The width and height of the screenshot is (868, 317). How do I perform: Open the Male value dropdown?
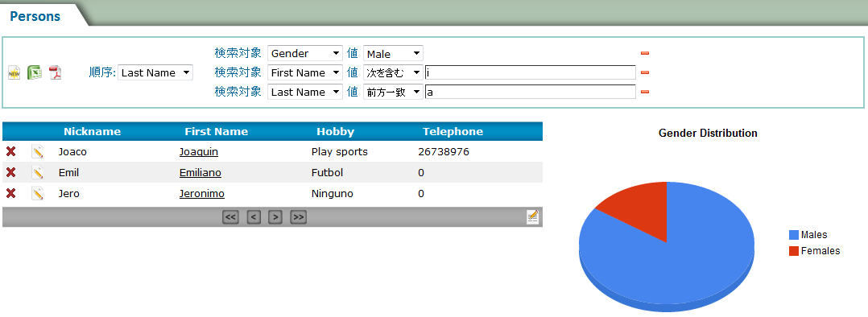pos(393,54)
